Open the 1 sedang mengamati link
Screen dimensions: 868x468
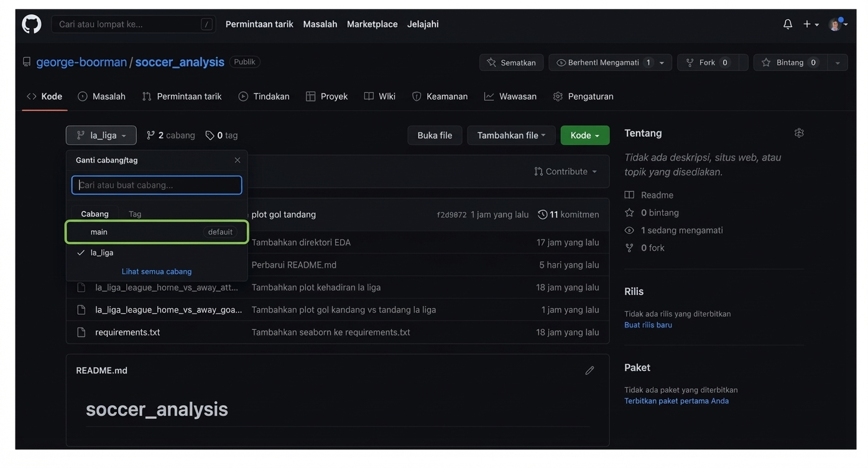point(674,230)
